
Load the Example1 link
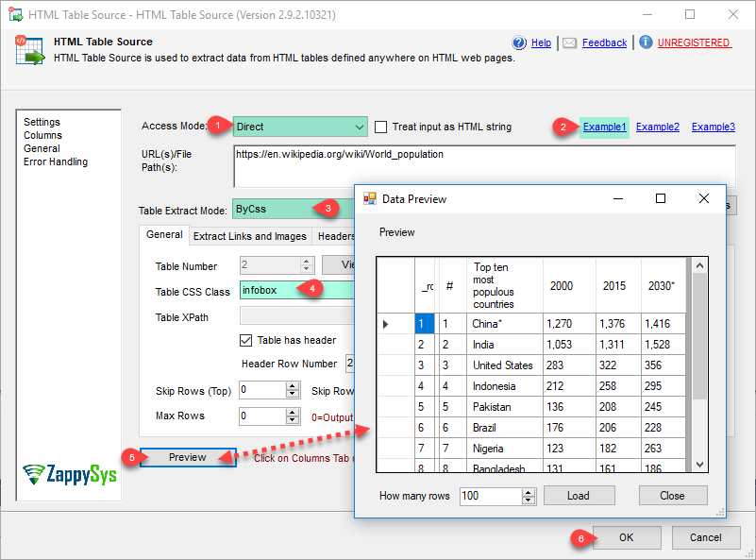pyautogui.click(x=604, y=127)
